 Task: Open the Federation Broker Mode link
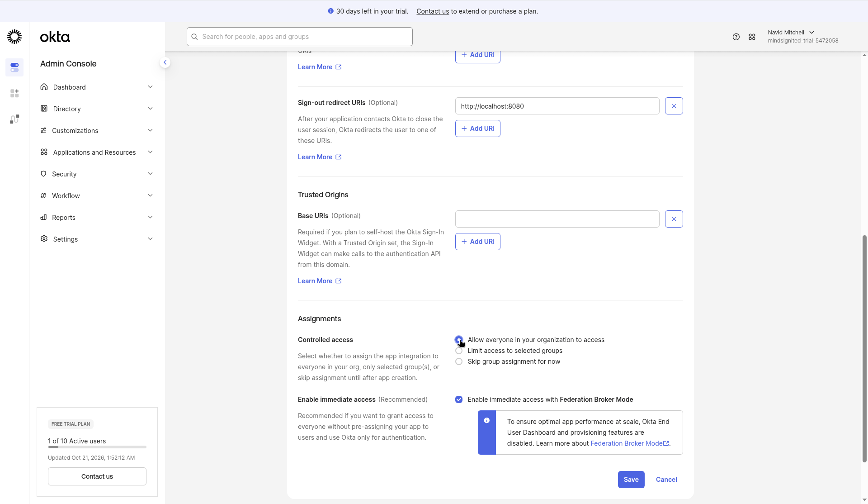[x=629, y=443]
